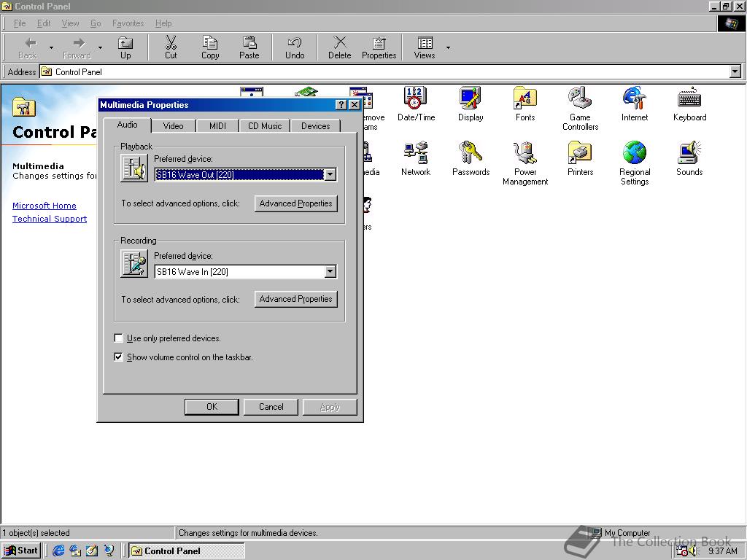
Task: Open the Fonts folder icon
Action: (x=525, y=104)
